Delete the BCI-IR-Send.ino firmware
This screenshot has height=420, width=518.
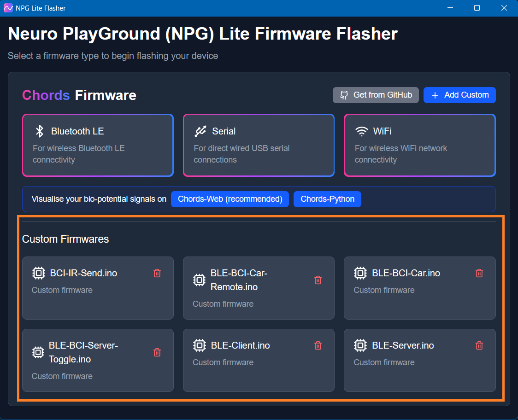point(157,273)
